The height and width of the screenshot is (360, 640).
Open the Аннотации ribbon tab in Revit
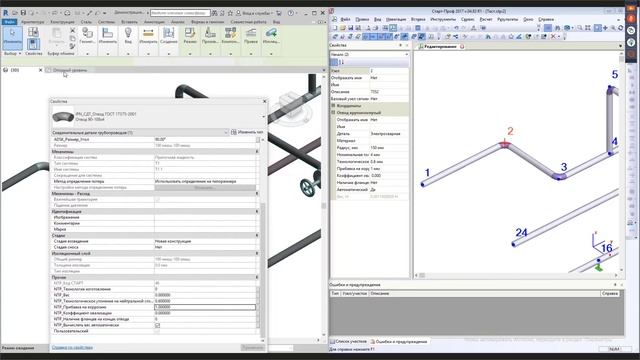pos(154,22)
